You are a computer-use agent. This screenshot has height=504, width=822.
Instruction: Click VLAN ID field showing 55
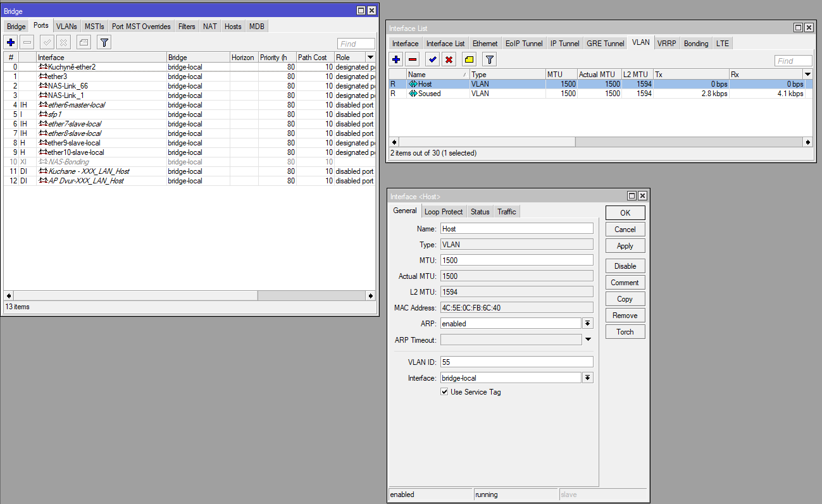pos(517,362)
